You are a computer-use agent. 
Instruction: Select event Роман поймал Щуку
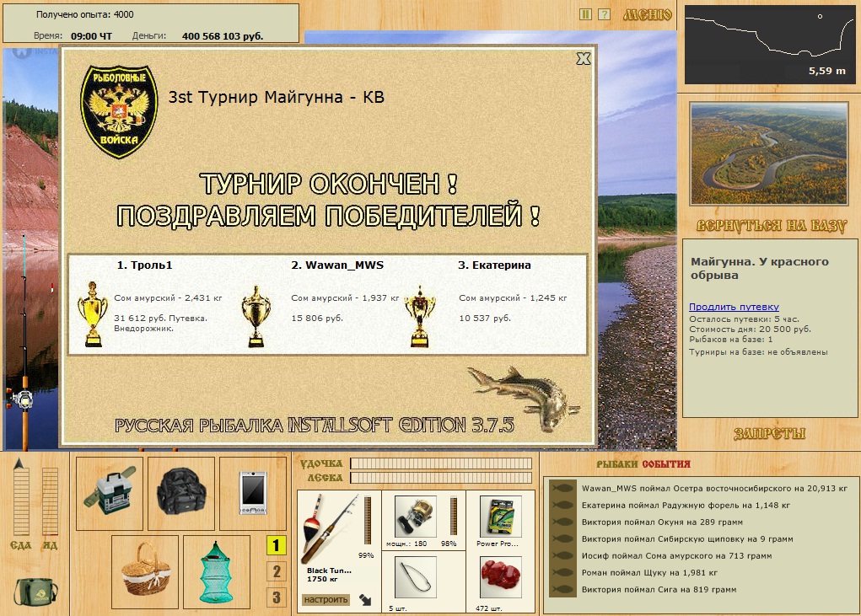(649, 573)
